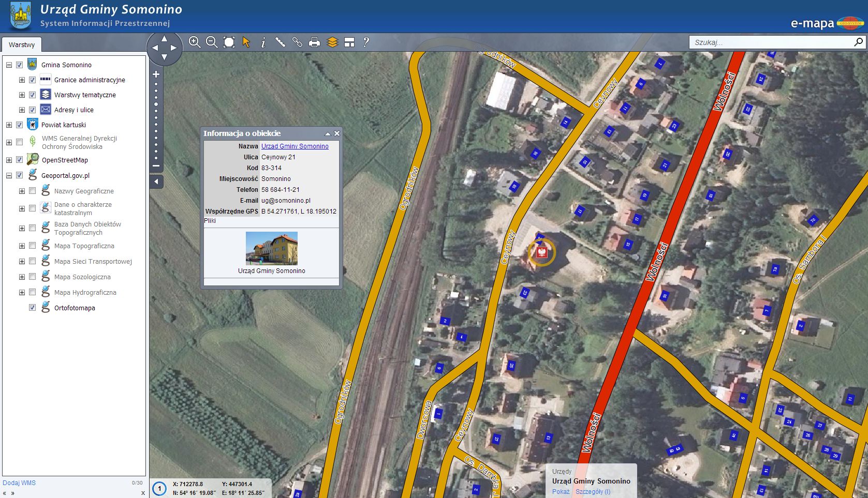Screen dimensions: 868x498
Task: Click the map scale indicator circle
Action: (x=159, y=488)
